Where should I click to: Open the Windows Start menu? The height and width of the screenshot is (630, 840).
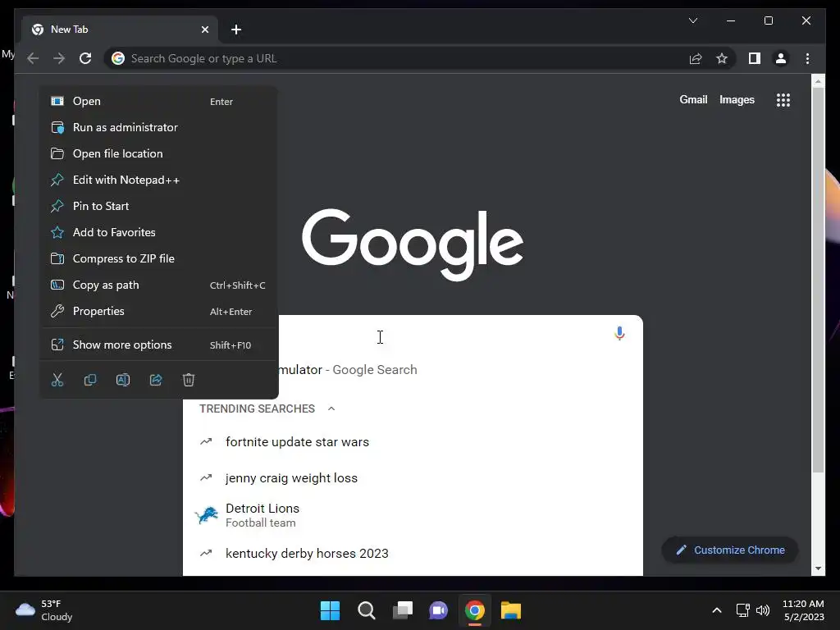pos(330,610)
